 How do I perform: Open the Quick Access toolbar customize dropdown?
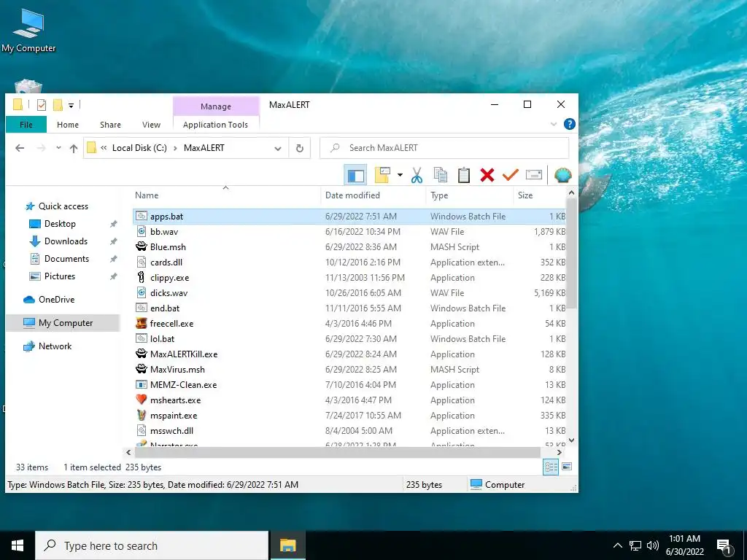(71, 105)
